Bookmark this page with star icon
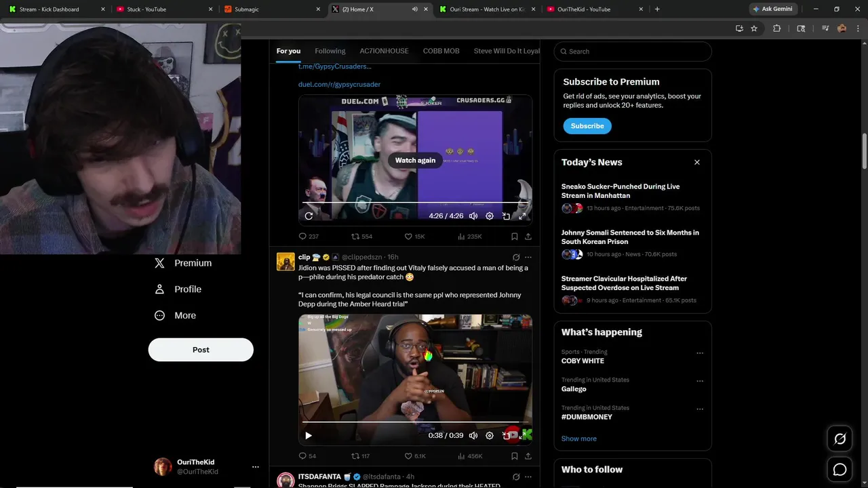Screen dimensions: 868x488 [754, 28]
